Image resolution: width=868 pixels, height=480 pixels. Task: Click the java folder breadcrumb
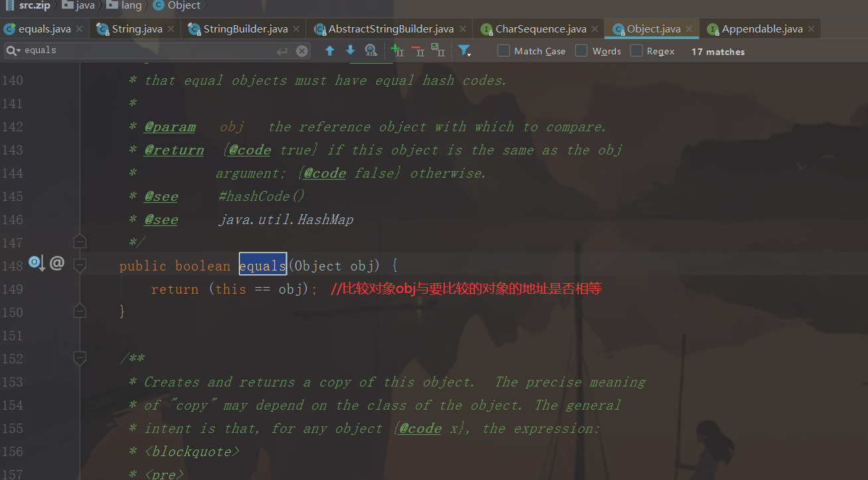[79, 5]
